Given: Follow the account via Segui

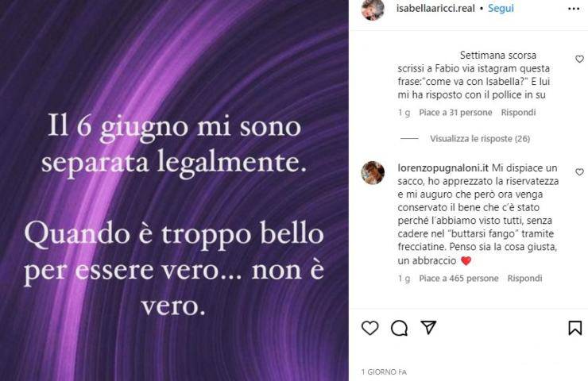Looking at the screenshot, I should coord(501,8).
